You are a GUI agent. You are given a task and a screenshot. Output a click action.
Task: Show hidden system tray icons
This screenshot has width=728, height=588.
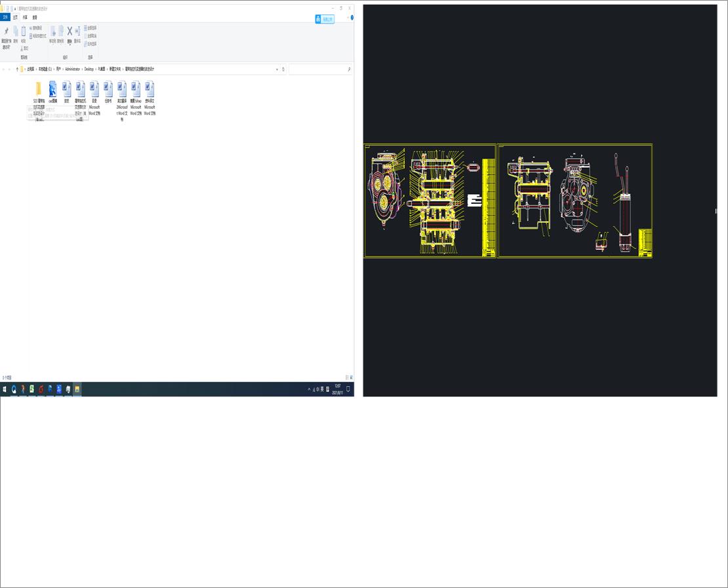pyautogui.click(x=309, y=389)
